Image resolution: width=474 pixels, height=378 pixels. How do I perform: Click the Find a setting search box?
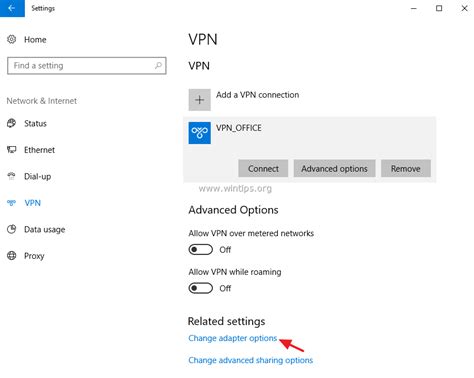(x=87, y=66)
